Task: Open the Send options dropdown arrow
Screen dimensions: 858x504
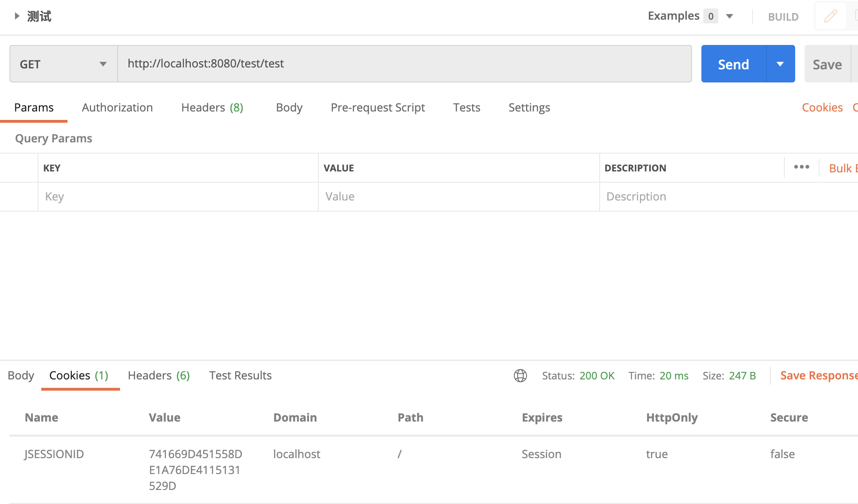Action: pyautogui.click(x=781, y=64)
